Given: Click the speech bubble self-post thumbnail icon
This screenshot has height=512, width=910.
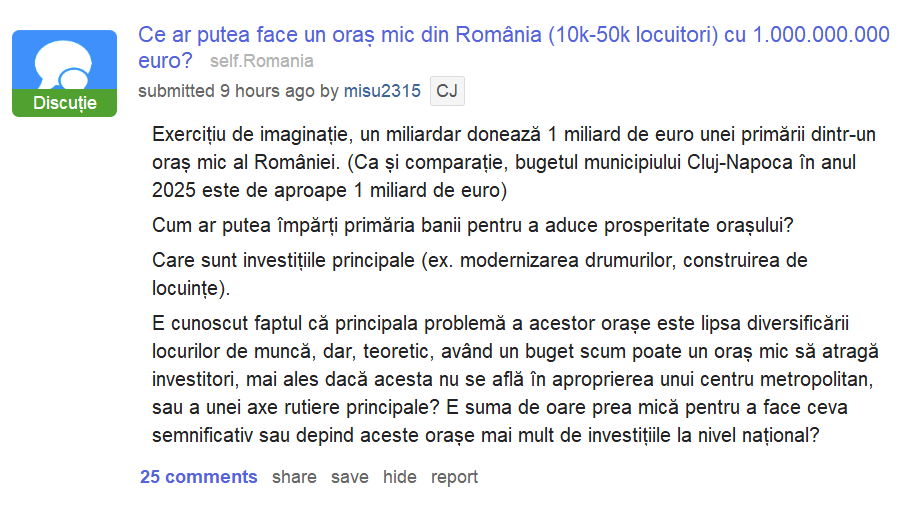Looking at the screenshot, I should pyautogui.click(x=64, y=64).
